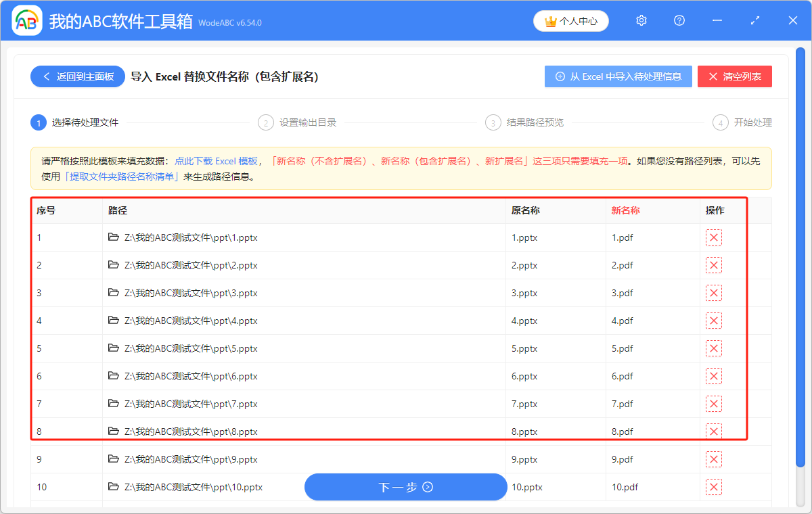Open the settings gear icon
The width and height of the screenshot is (812, 514).
pyautogui.click(x=641, y=20)
